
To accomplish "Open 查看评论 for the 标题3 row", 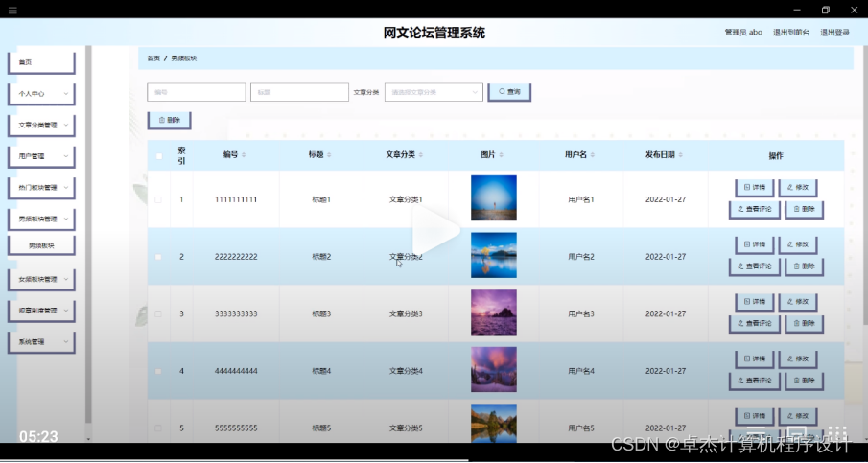I will [755, 324].
